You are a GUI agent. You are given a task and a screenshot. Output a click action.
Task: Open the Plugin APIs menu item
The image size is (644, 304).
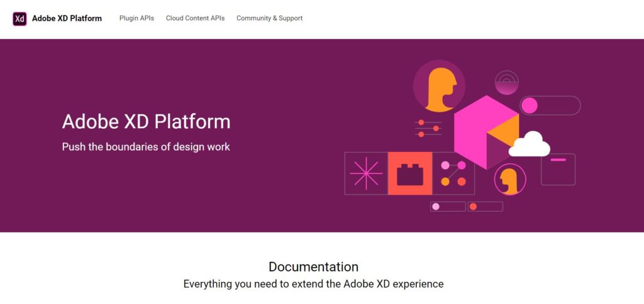(136, 18)
